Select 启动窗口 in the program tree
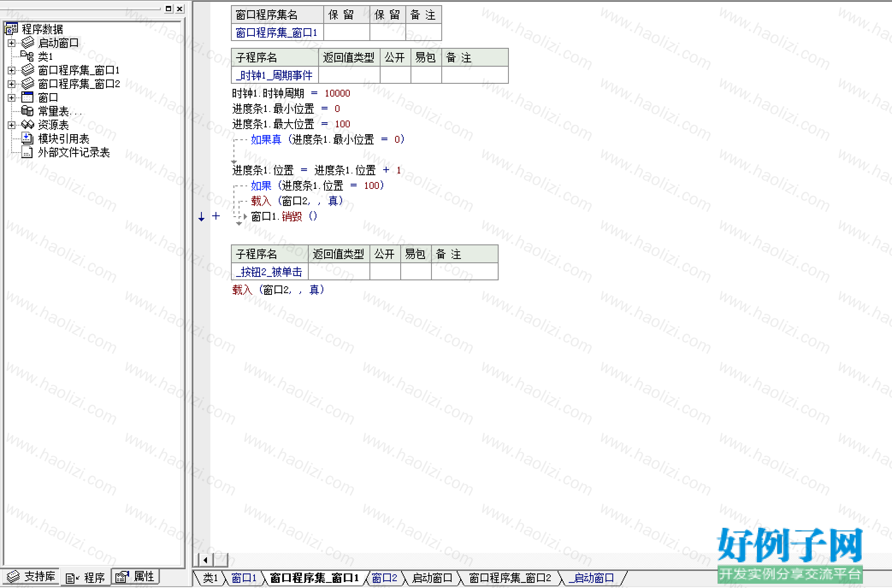The height and width of the screenshot is (588, 892). tap(59, 43)
